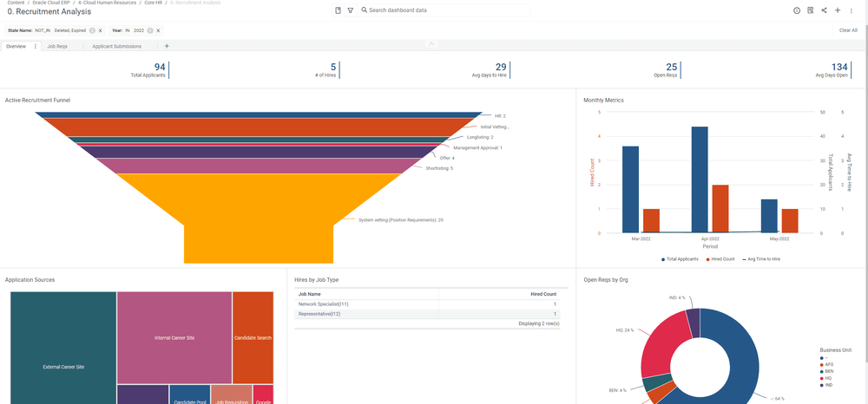Switch to the Job Reqs tab
Image resolution: width=868 pixels, height=404 pixels.
pyautogui.click(x=57, y=47)
